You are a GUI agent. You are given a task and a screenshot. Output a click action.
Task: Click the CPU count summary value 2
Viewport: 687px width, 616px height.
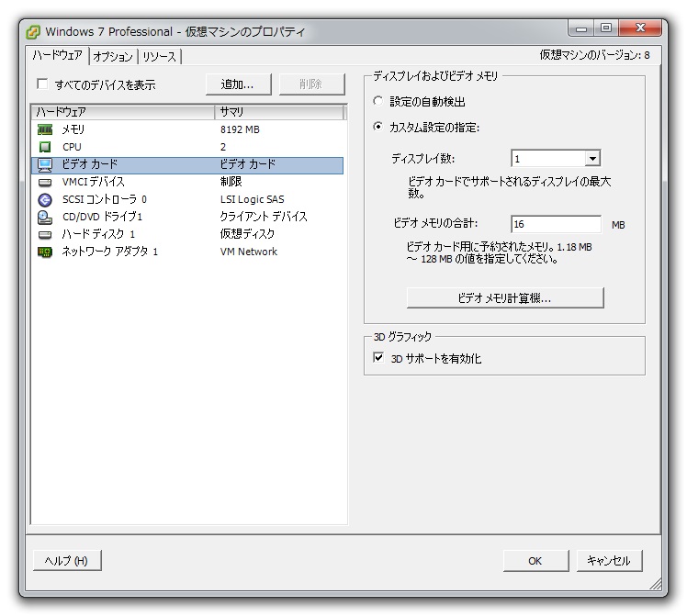[x=223, y=147]
